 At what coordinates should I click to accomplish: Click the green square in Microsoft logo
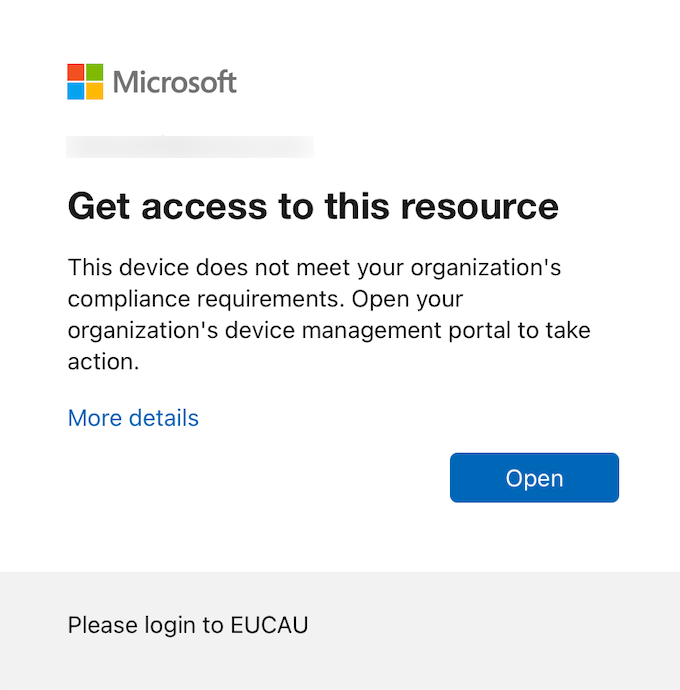(94, 73)
